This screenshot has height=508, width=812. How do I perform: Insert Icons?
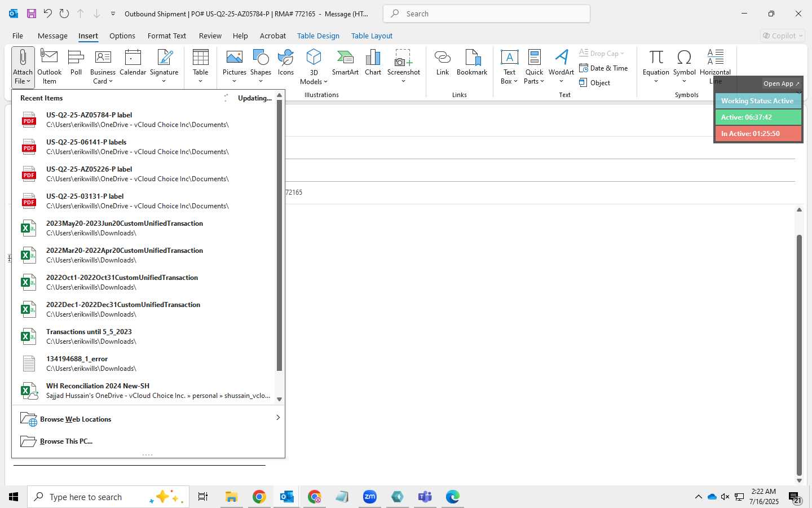click(x=286, y=63)
